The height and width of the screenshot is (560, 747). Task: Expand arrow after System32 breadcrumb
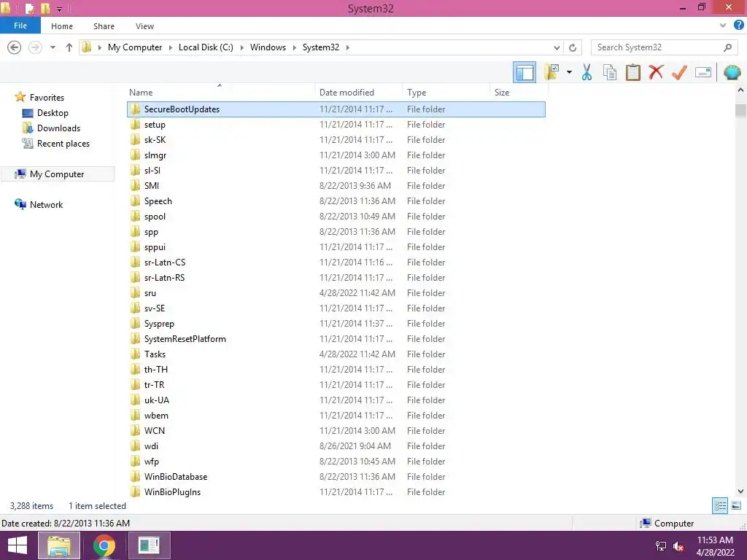pyautogui.click(x=347, y=47)
